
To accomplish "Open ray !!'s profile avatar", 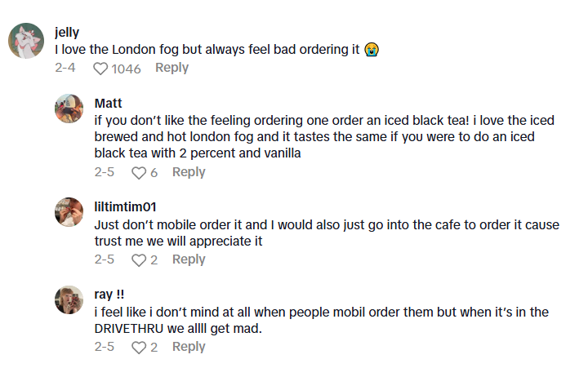I will point(69,299).
